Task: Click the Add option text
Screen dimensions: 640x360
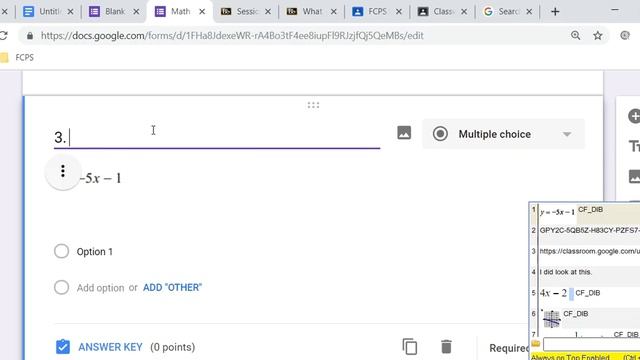Action: (100, 288)
